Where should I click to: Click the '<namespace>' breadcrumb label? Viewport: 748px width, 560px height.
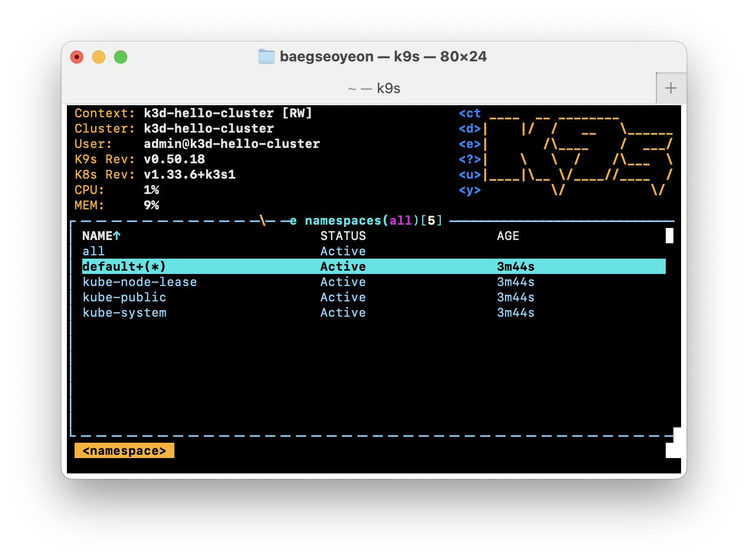click(x=124, y=450)
